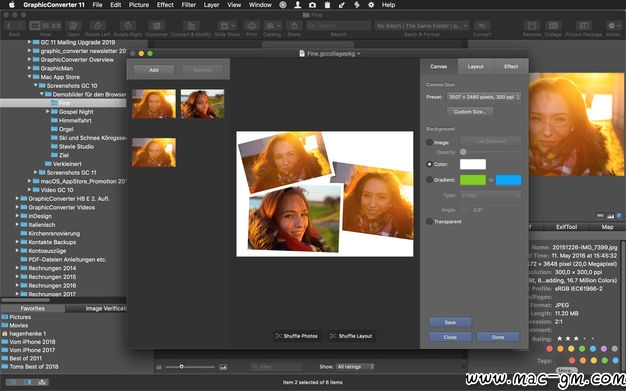Collapse the Screenshots GC 10 folder
This screenshot has height=391, width=626.
[x=36, y=85]
